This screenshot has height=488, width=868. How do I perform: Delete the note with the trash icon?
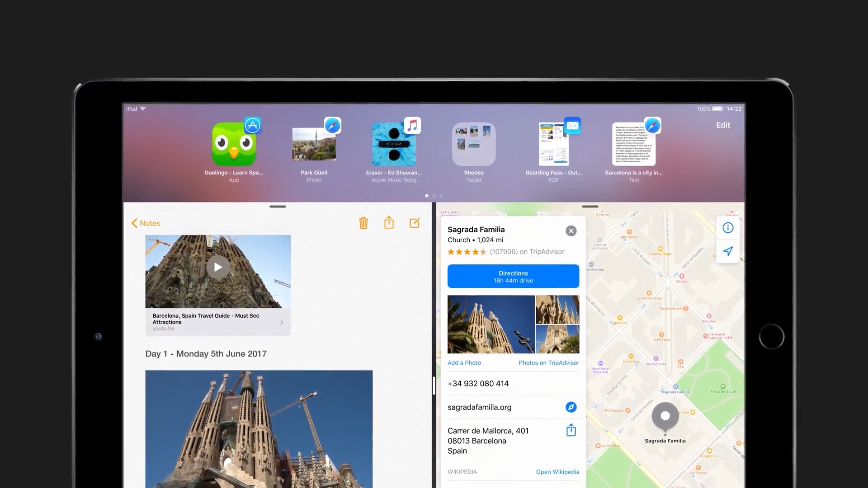(363, 223)
